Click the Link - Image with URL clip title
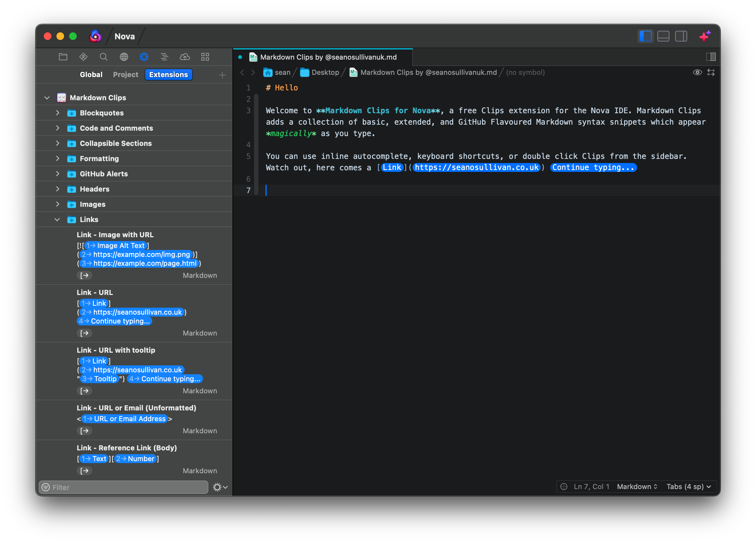 (x=115, y=235)
